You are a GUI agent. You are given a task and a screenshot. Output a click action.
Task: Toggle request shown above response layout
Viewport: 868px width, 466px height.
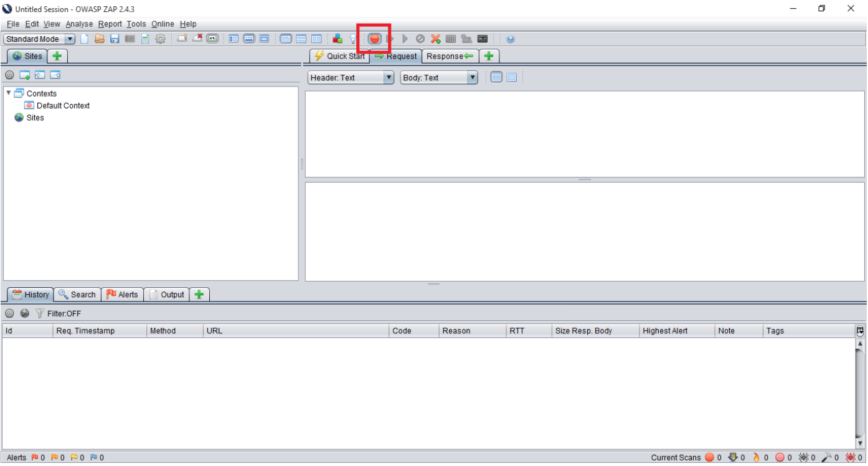(x=301, y=39)
